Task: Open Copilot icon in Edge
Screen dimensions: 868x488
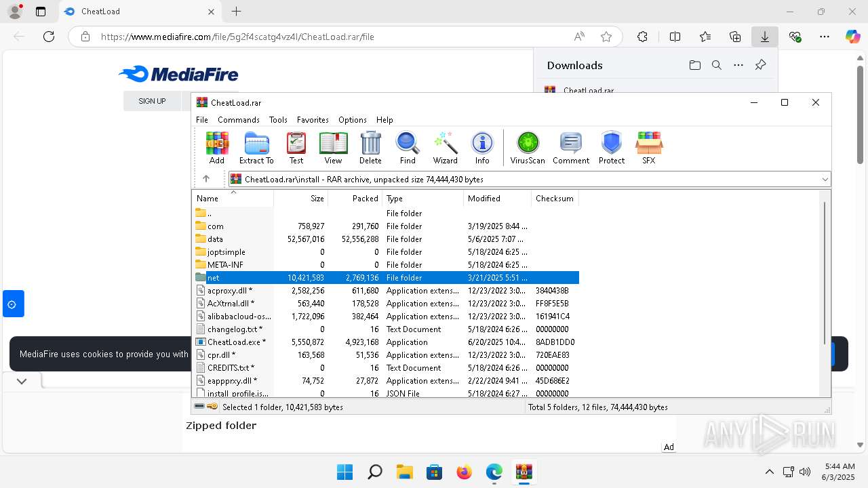Action: [x=852, y=37]
